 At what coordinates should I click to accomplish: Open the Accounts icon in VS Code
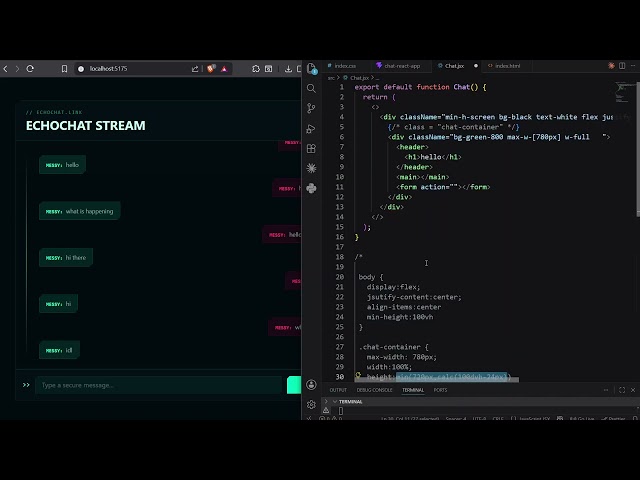coord(311,384)
